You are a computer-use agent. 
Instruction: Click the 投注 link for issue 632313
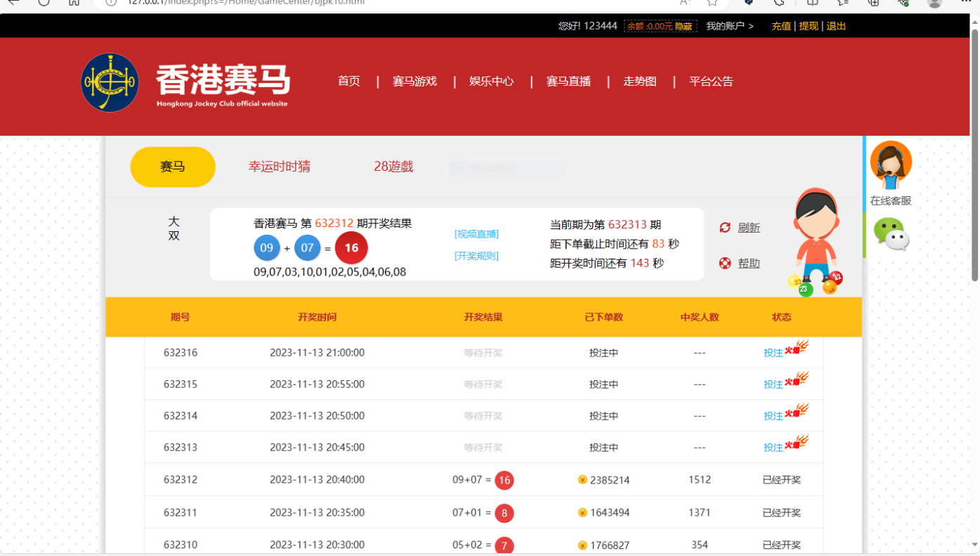pos(773,447)
